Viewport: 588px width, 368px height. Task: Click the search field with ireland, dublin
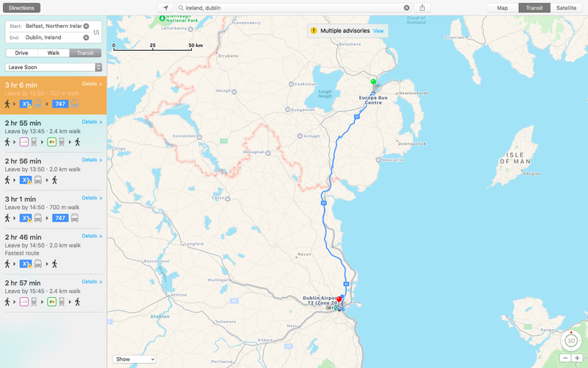pos(293,7)
